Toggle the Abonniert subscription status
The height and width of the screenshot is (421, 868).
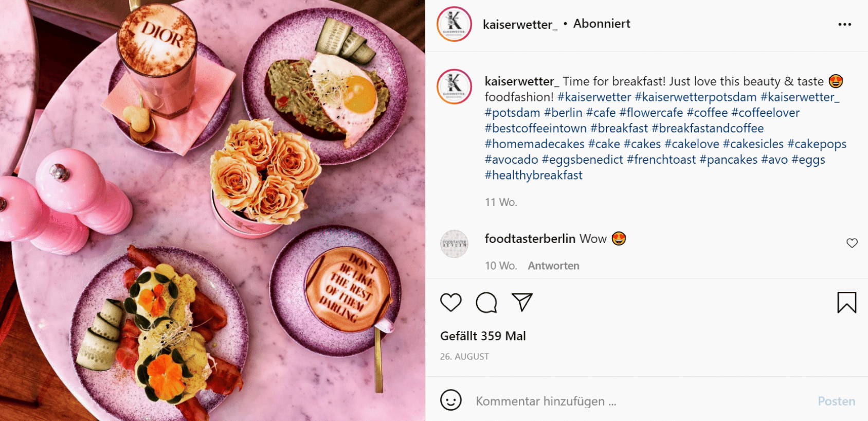[602, 24]
